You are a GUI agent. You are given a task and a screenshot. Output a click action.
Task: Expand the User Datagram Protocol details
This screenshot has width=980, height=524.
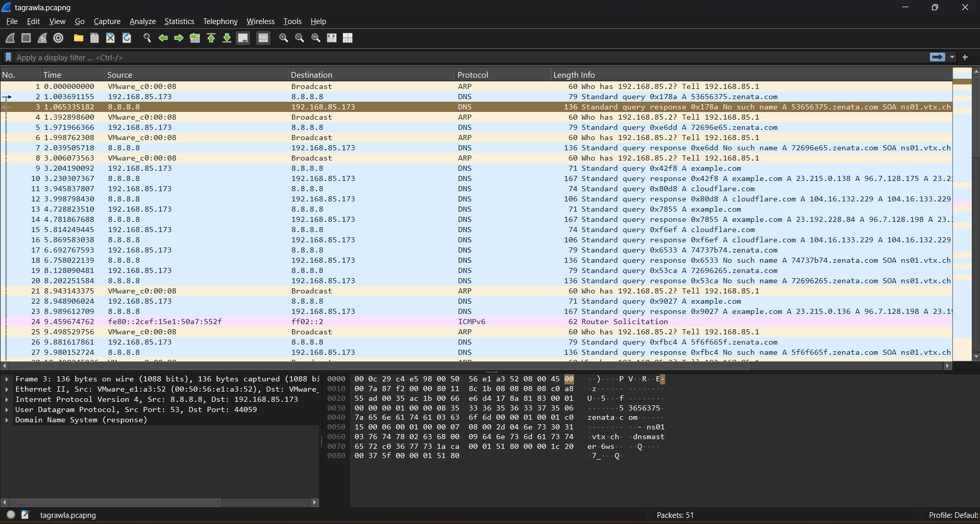(7, 409)
